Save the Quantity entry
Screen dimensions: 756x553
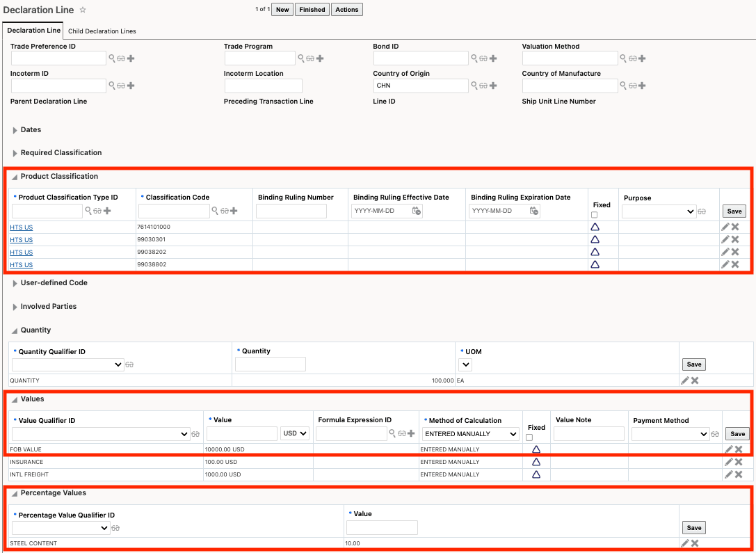694,364
